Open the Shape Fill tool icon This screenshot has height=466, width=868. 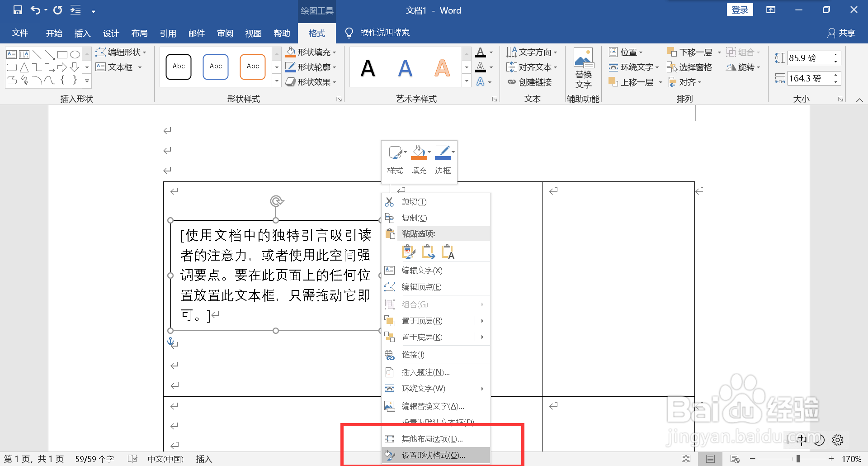coord(291,52)
